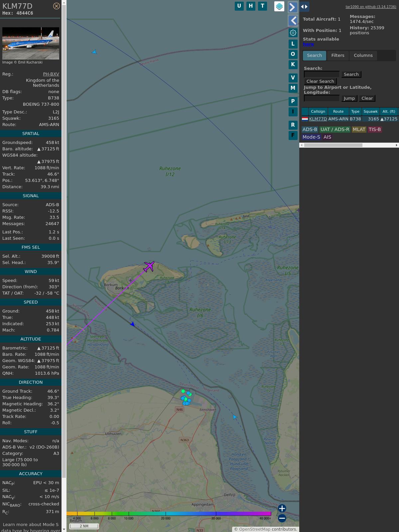
Task: Zoom out the map with minus button
Action: pos(282,518)
